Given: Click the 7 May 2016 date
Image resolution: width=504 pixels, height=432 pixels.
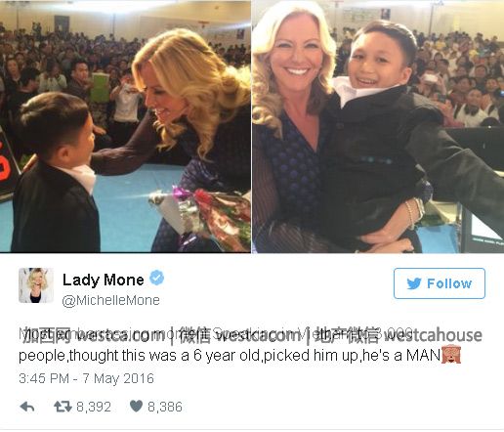Looking at the screenshot, I should [118, 378].
